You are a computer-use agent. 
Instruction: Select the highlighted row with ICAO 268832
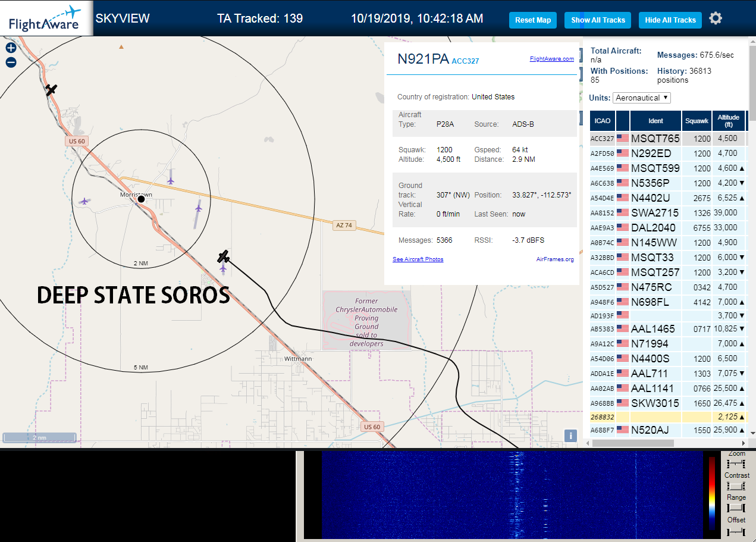click(x=667, y=416)
